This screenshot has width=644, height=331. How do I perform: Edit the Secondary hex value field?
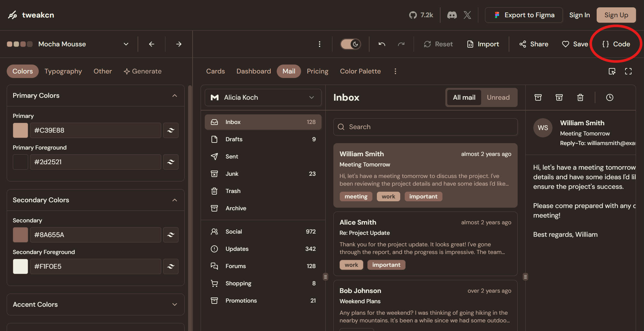95,235
